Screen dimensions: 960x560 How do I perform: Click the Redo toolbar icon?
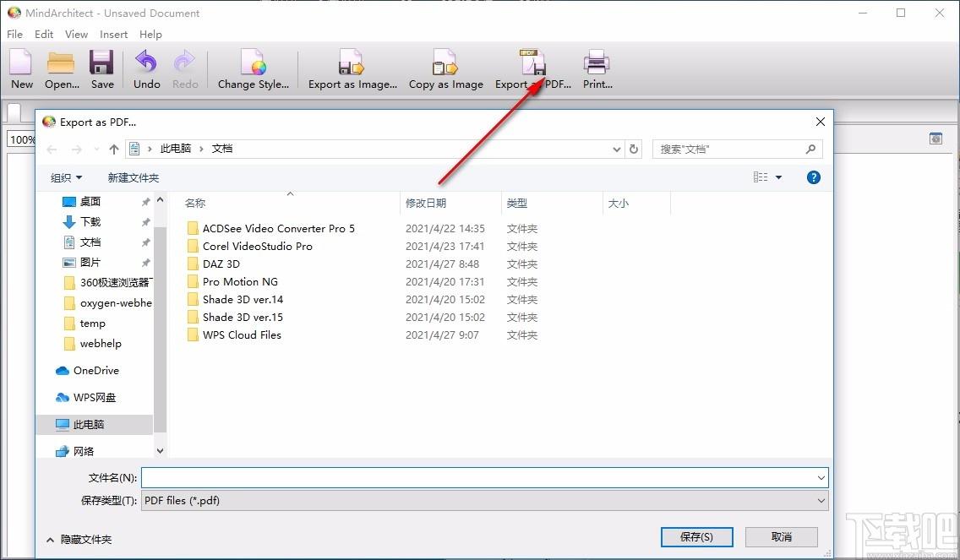pos(185,69)
